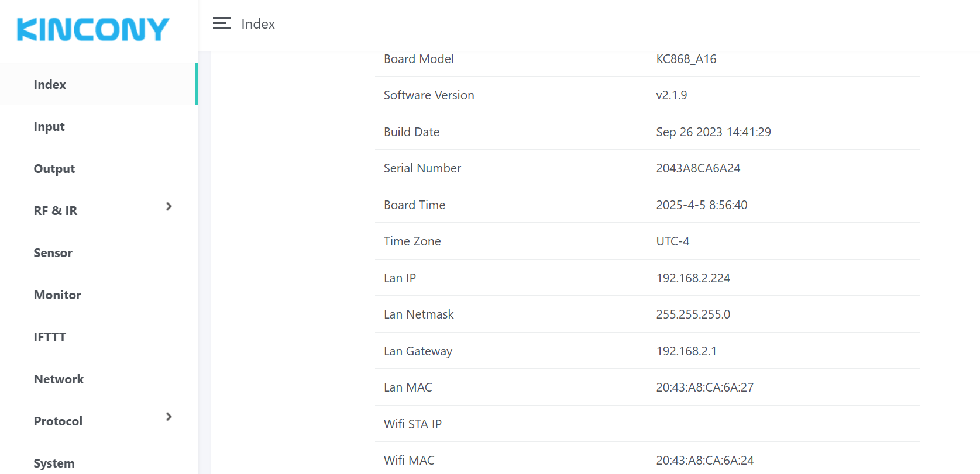
Task: Click the hamburger menu icon
Action: pos(221,23)
